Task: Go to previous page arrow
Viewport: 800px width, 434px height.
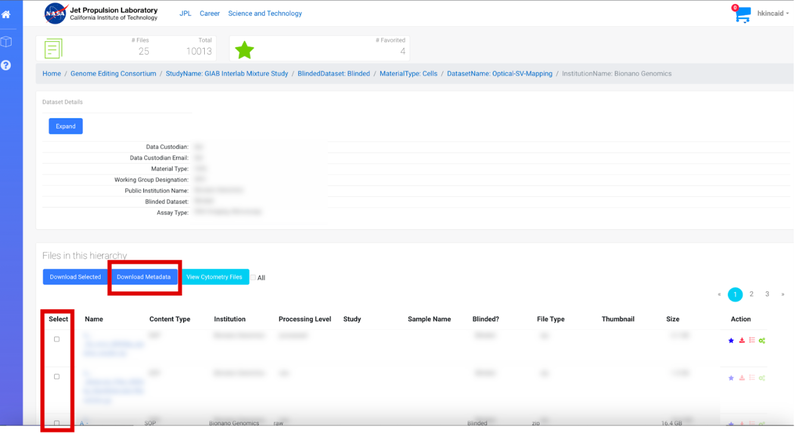Action: 719,294
